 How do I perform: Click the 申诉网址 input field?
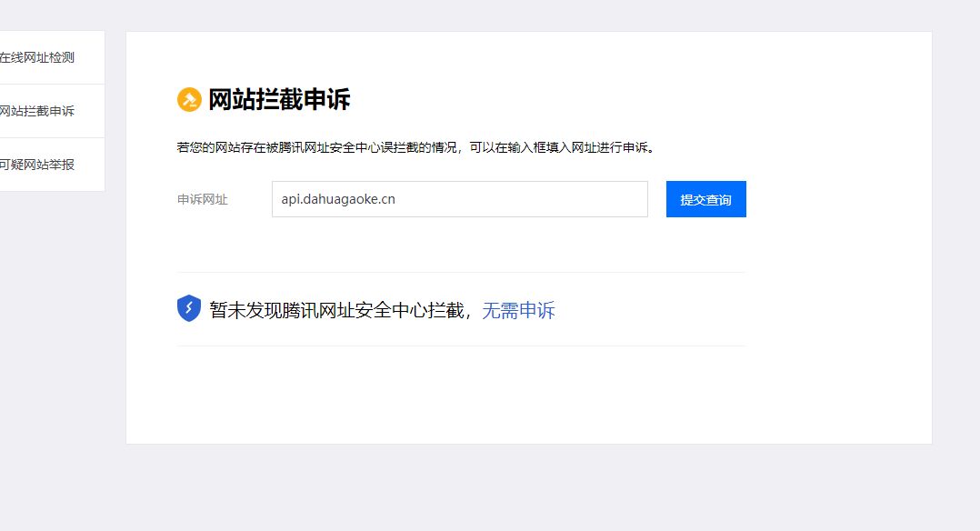459,199
